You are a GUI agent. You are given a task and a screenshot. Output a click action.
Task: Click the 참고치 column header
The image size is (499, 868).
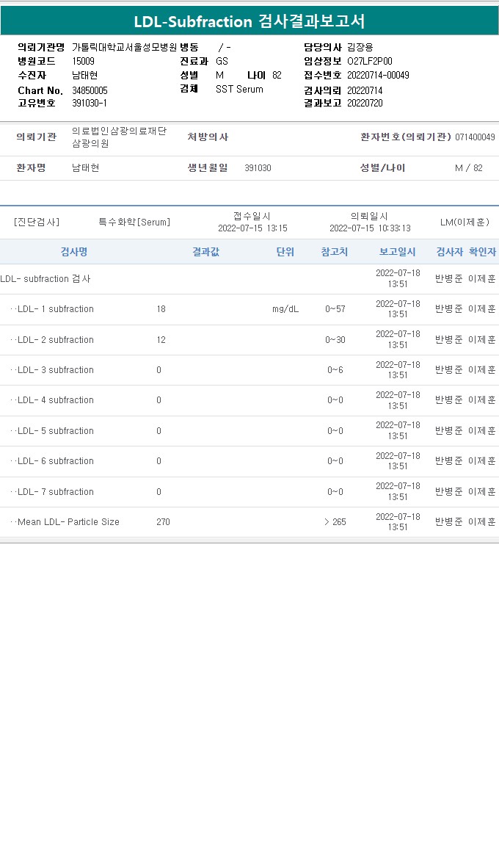pyautogui.click(x=335, y=252)
